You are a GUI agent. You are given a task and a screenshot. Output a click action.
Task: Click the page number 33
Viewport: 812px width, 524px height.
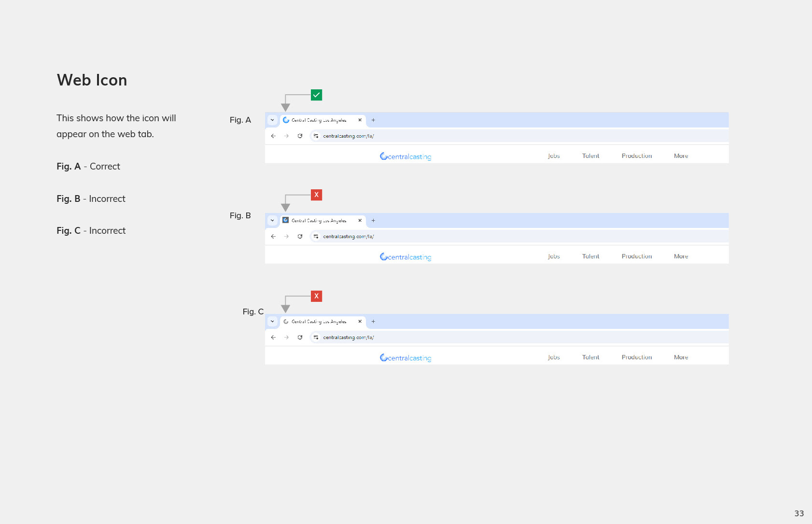pos(799,514)
